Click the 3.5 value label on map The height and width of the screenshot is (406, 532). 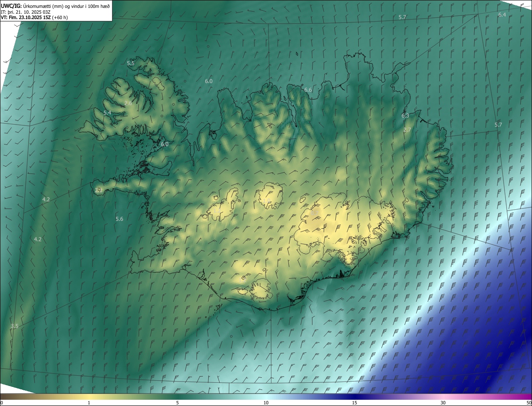click(15, 326)
